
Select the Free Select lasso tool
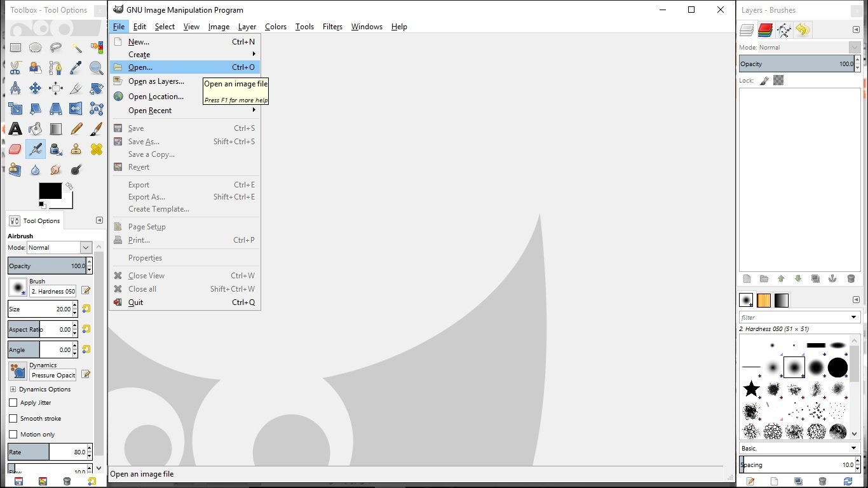[x=56, y=48]
